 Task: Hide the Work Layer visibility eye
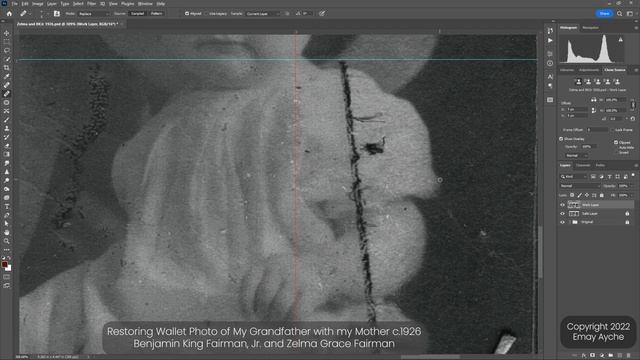tap(562, 205)
